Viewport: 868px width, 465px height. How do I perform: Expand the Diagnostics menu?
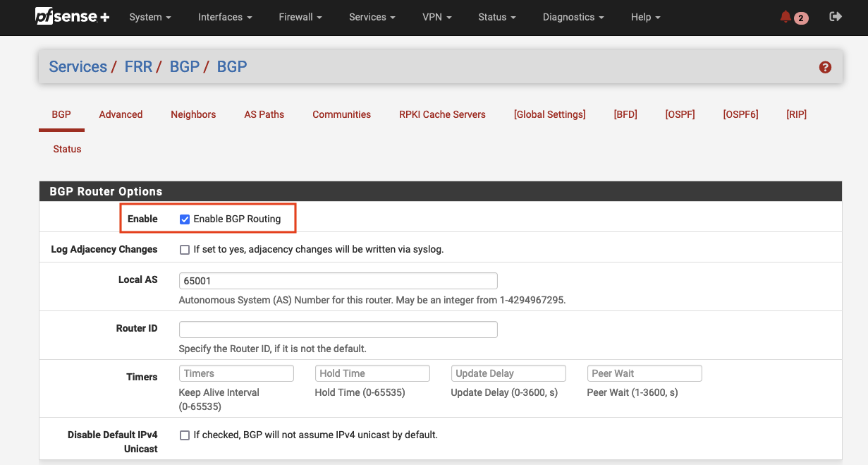click(573, 17)
